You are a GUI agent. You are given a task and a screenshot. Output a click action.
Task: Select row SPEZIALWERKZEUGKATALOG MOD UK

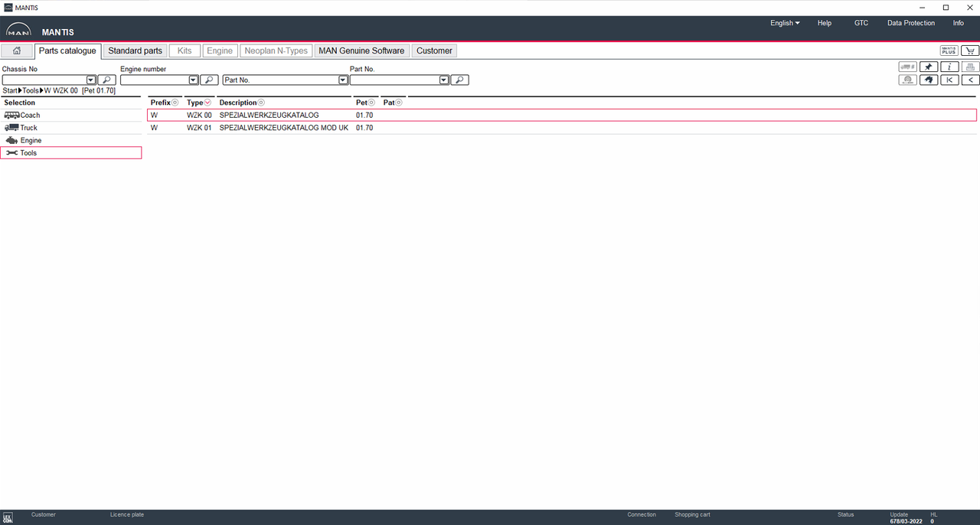pos(562,128)
